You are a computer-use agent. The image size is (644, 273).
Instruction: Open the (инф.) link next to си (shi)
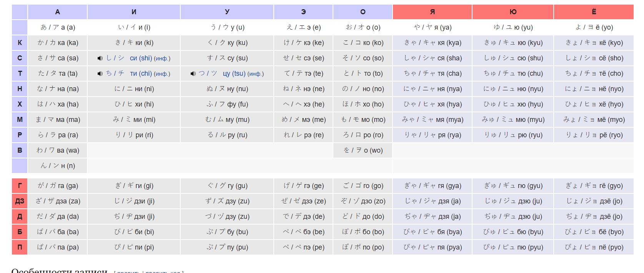click(x=162, y=58)
